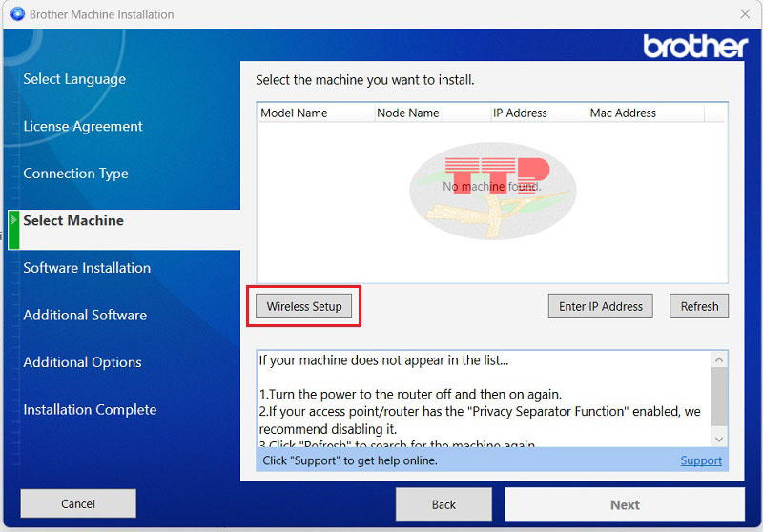Click the Brother installer title bar icon
This screenshot has width=763, height=532.
coord(17,14)
